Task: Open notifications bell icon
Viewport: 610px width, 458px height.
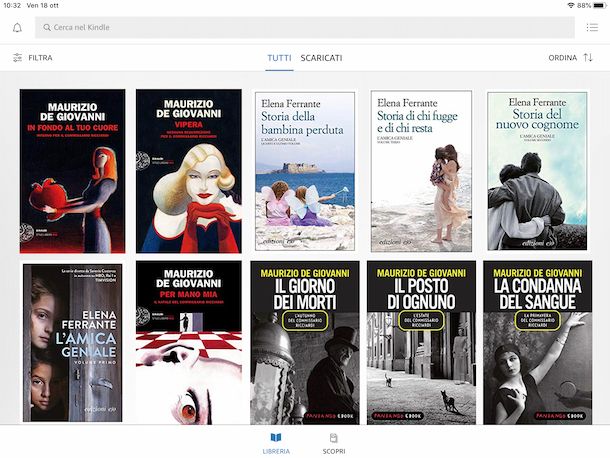Action: click(17, 28)
